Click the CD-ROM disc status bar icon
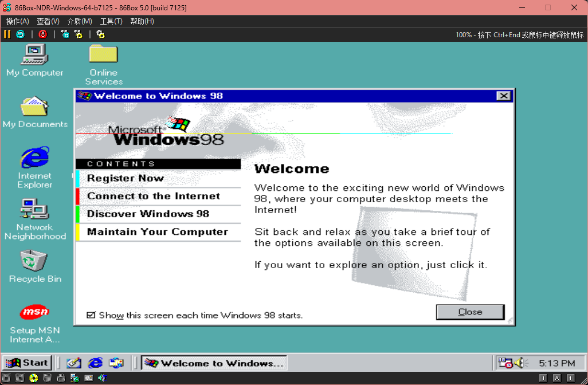Image resolution: width=588 pixels, height=385 pixels. click(34, 378)
